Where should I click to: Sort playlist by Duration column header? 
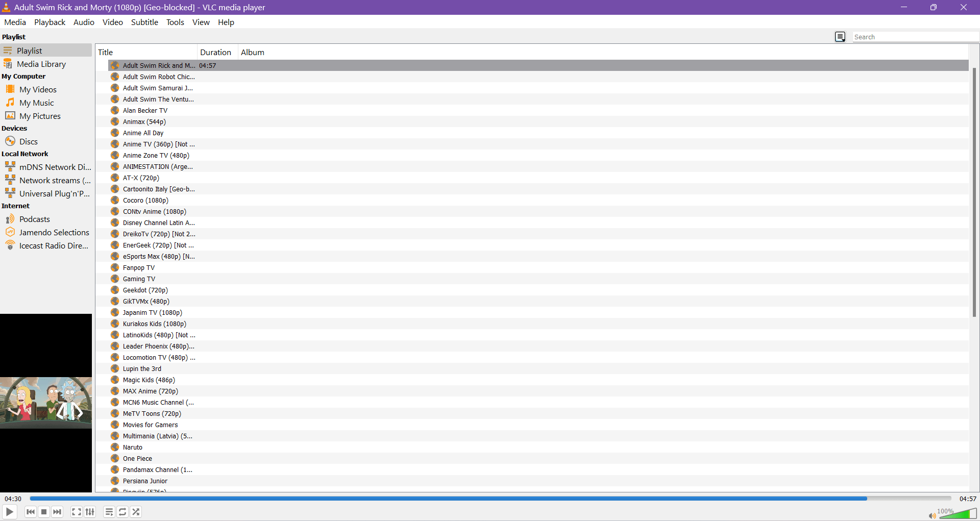pyautogui.click(x=217, y=52)
